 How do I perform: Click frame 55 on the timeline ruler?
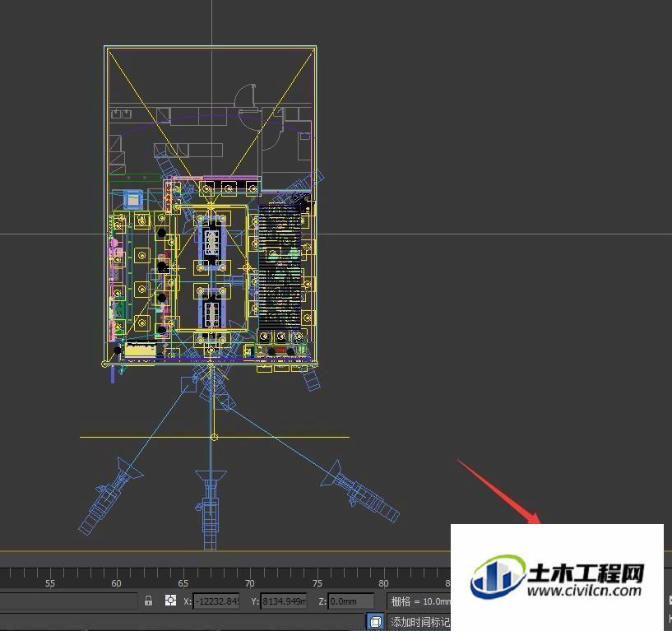click(x=49, y=583)
